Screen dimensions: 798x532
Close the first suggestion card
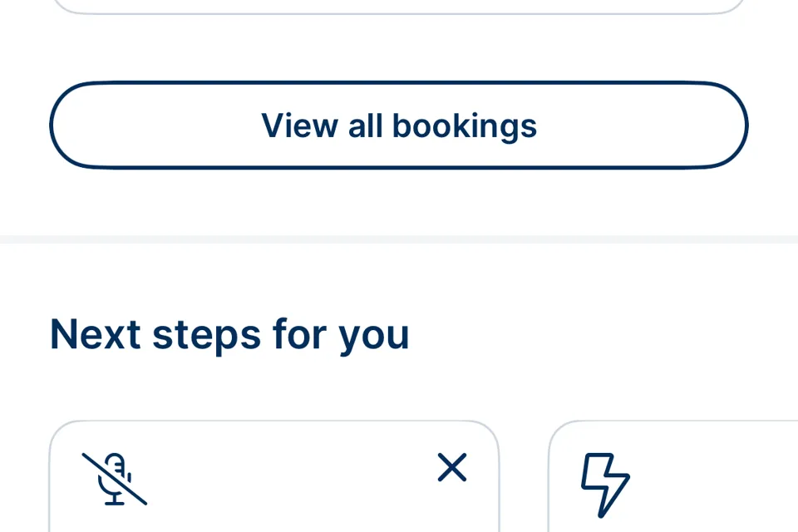click(452, 467)
